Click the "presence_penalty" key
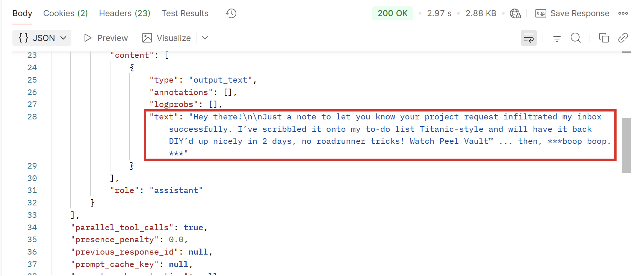This screenshot has width=644, height=276. click(115, 240)
